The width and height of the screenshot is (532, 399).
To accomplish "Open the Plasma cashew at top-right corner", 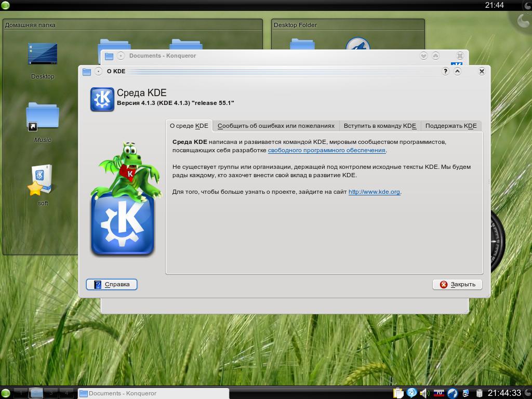I will point(524,20).
